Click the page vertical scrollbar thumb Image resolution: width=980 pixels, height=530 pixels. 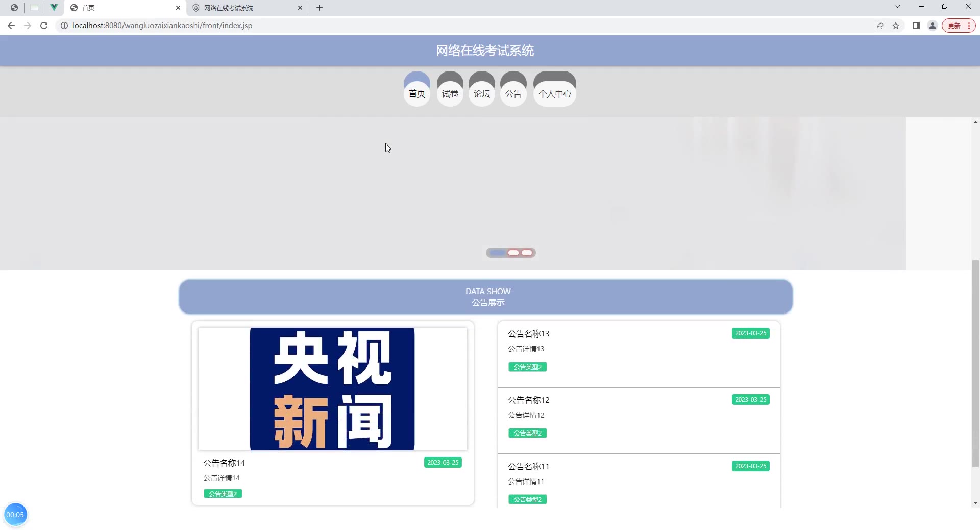(x=975, y=364)
